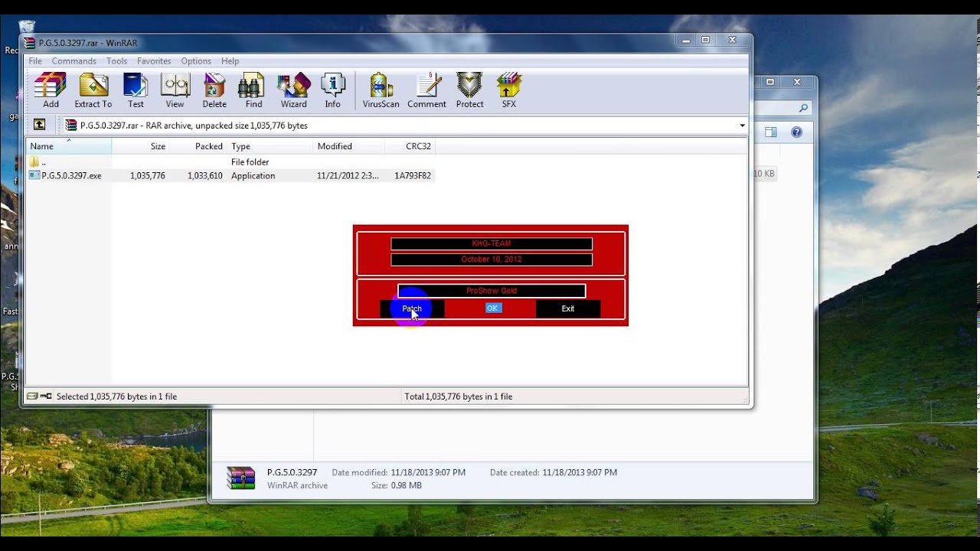
Task: Click the Exit button in patcher
Action: point(568,308)
